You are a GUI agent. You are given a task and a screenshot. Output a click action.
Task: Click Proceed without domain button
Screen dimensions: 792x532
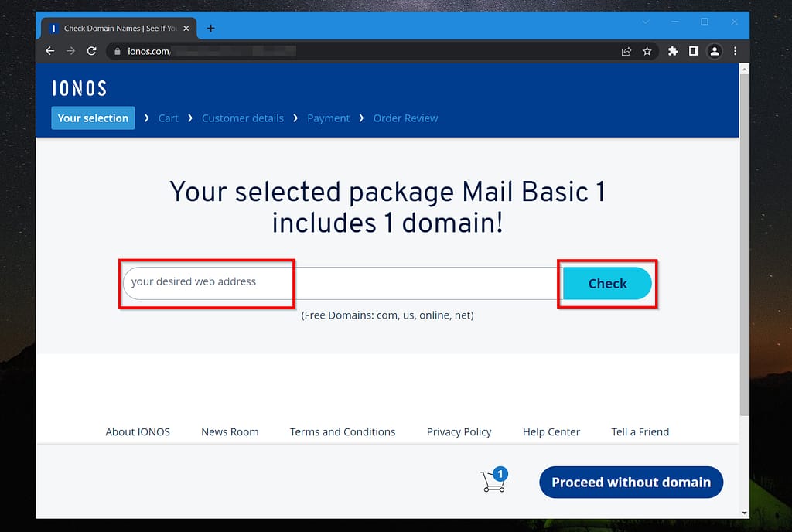tap(631, 482)
